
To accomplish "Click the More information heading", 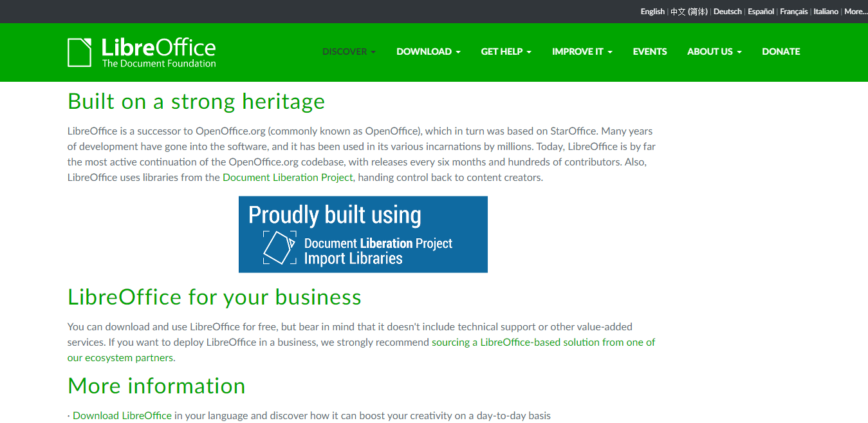I will 156,386.
